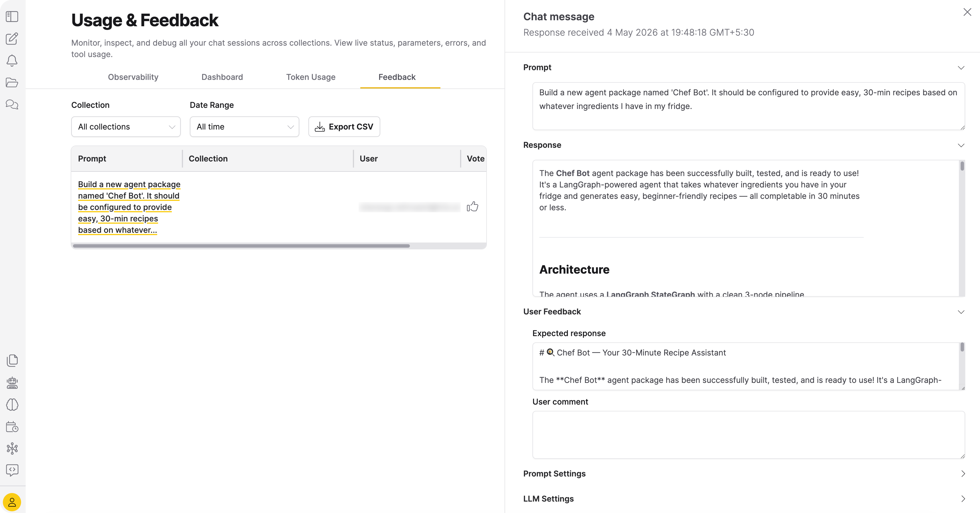Open the robot agents icon
This screenshot has width=980, height=513.
pyautogui.click(x=12, y=382)
